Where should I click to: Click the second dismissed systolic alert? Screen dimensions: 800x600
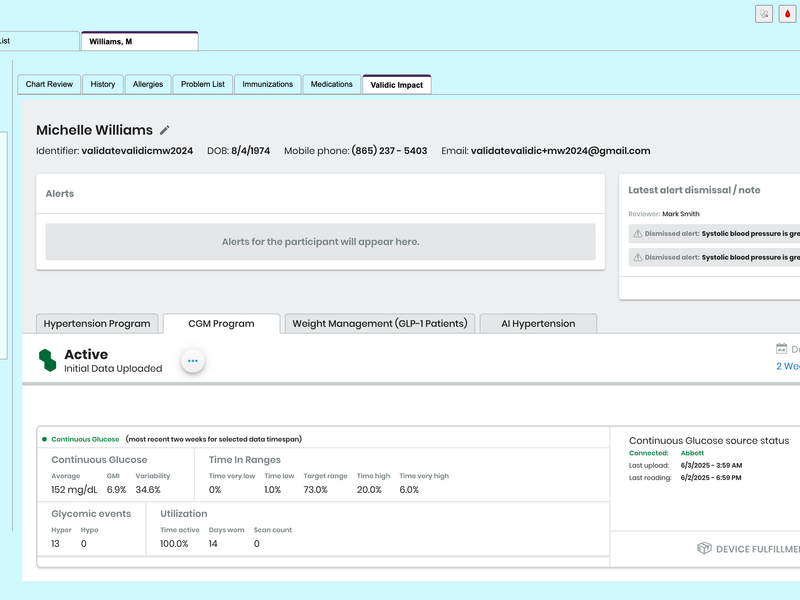[720, 257]
